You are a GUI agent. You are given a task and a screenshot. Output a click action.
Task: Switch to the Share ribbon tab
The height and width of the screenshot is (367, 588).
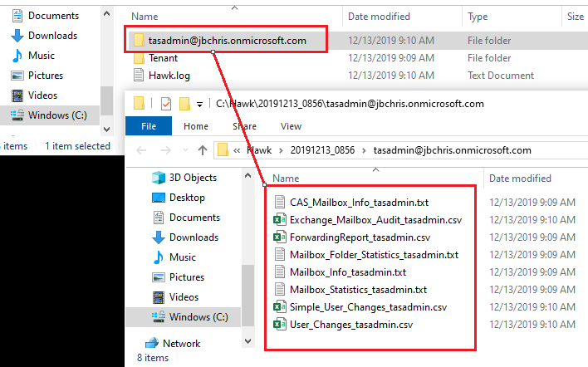coord(244,126)
